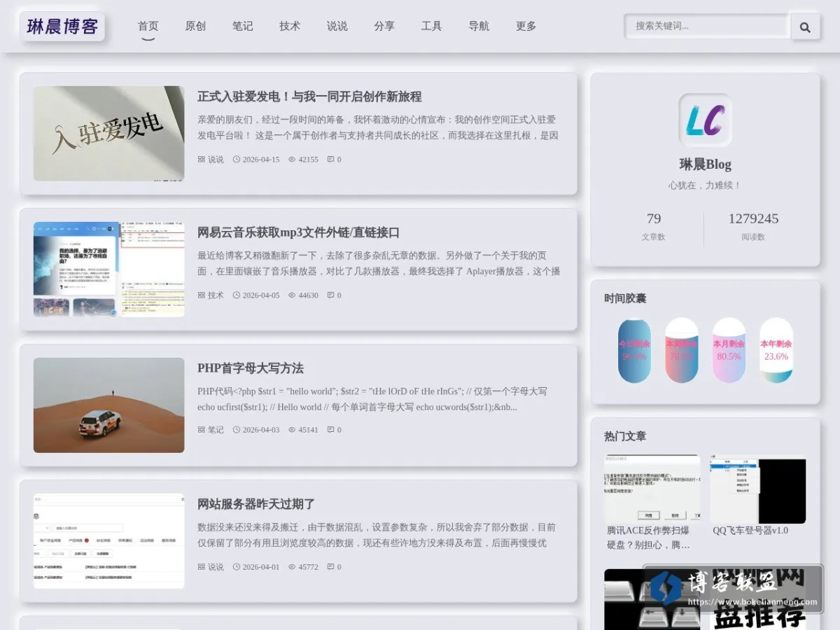840x630 pixels.
Task: Click comment icon in PHP首字母 post row
Action: click(x=330, y=430)
